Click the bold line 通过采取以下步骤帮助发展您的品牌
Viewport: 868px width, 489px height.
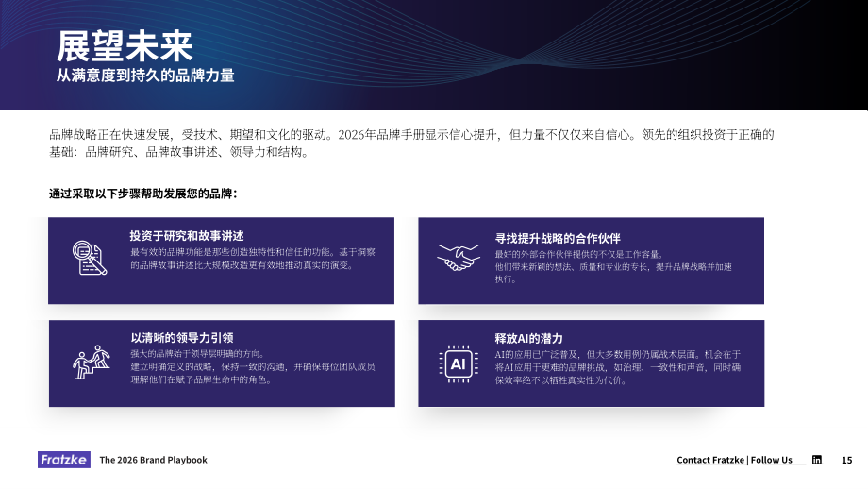[142, 194]
